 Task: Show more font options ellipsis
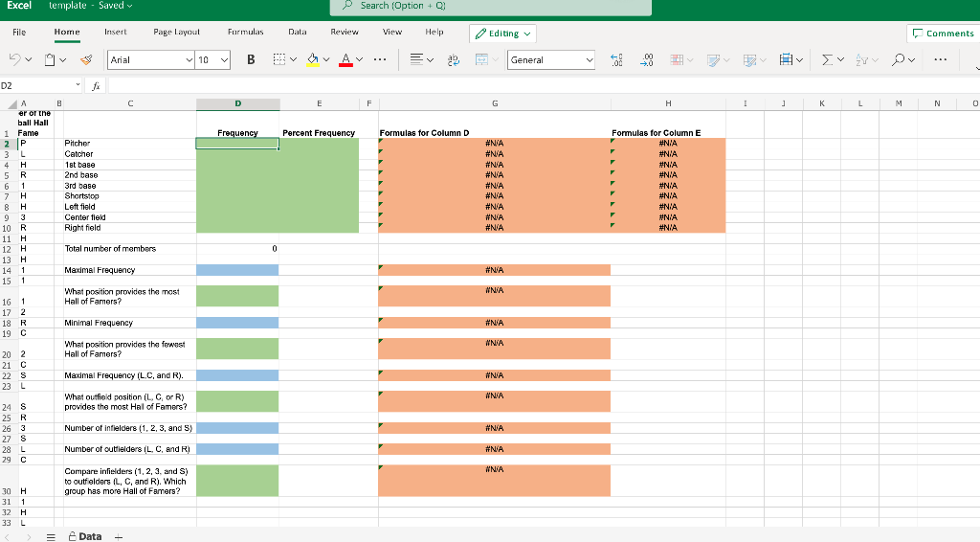(380, 59)
